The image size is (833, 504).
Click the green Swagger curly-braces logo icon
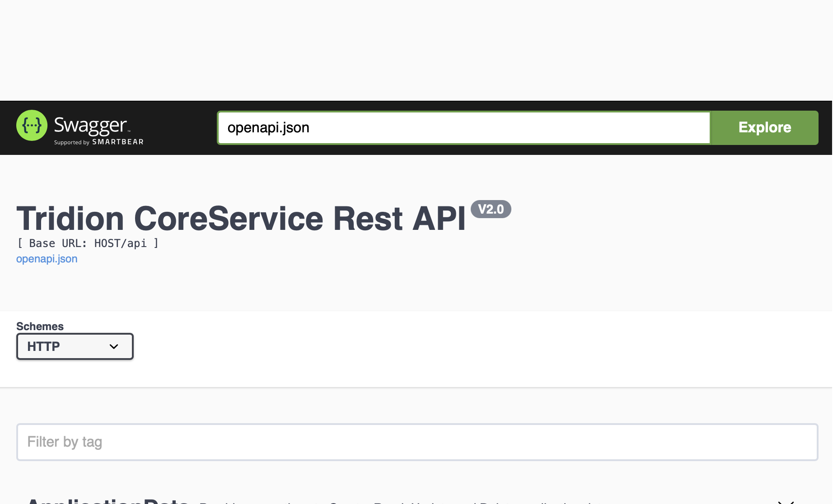[x=31, y=126]
